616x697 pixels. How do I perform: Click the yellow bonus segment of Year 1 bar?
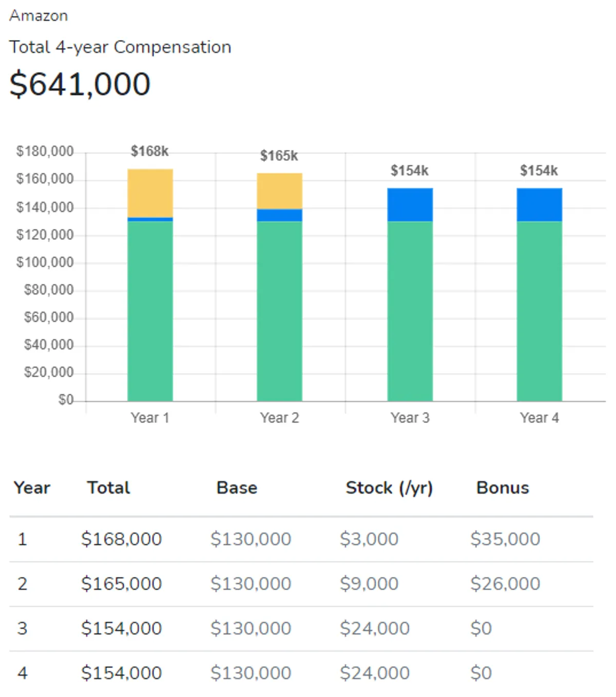click(150, 193)
